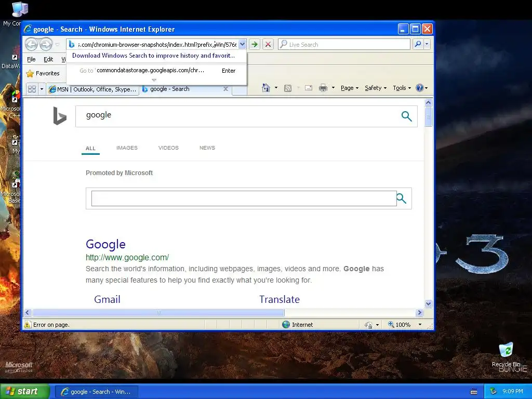
Task: Click the Home house icon
Action: (265, 88)
